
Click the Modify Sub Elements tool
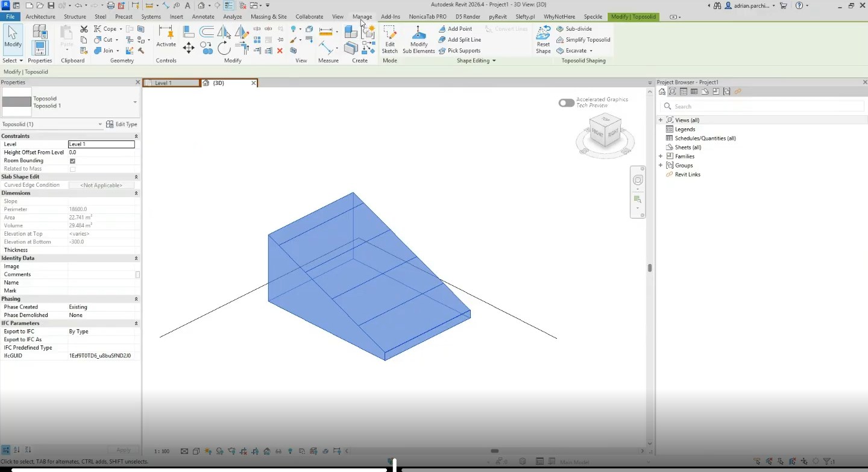(x=419, y=40)
